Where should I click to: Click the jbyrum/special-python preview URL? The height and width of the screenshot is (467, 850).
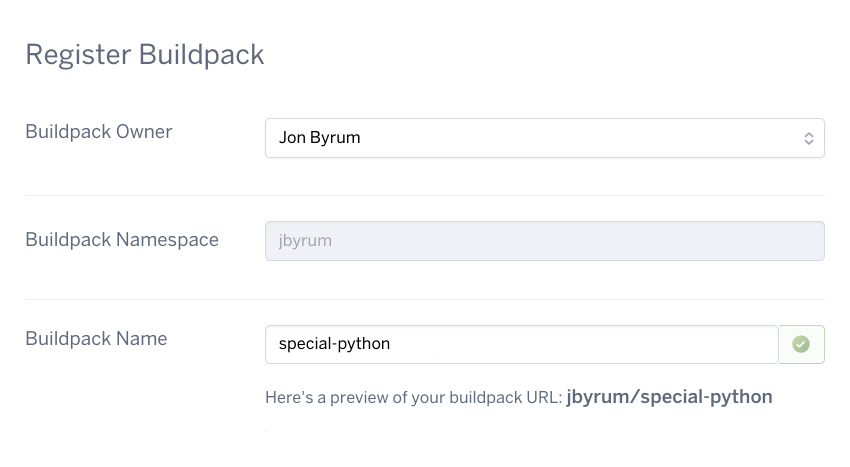click(x=669, y=398)
